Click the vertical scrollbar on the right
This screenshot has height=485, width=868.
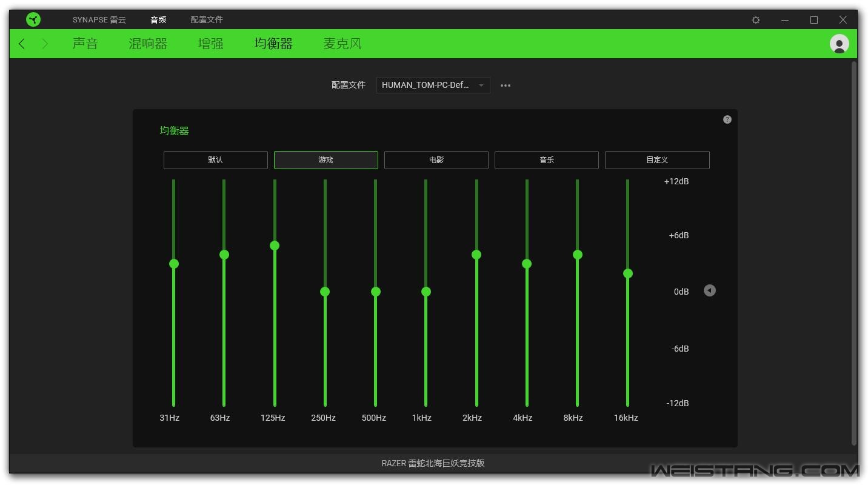tap(854, 255)
